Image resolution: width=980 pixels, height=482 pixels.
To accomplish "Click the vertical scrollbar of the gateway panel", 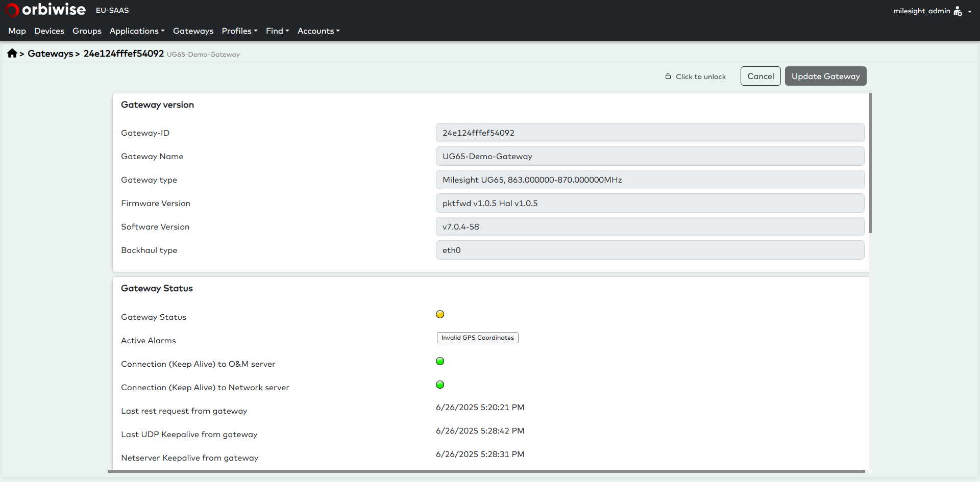I will [870, 163].
